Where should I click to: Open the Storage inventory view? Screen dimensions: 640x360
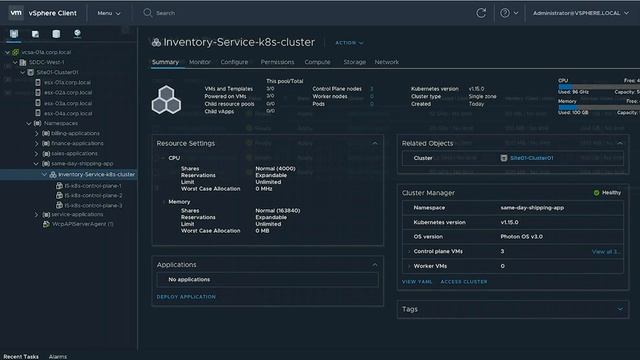[56, 34]
